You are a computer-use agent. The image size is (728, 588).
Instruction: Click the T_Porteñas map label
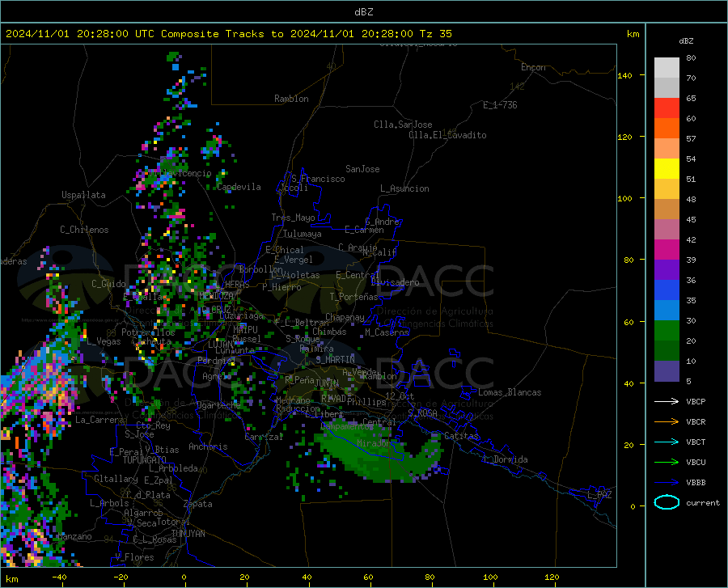(x=353, y=297)
